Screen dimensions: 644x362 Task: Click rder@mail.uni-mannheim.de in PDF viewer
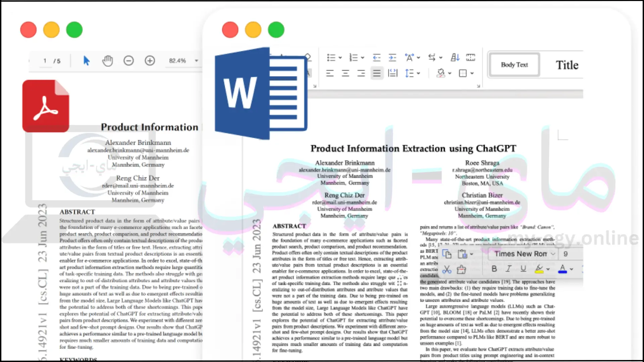138,186
